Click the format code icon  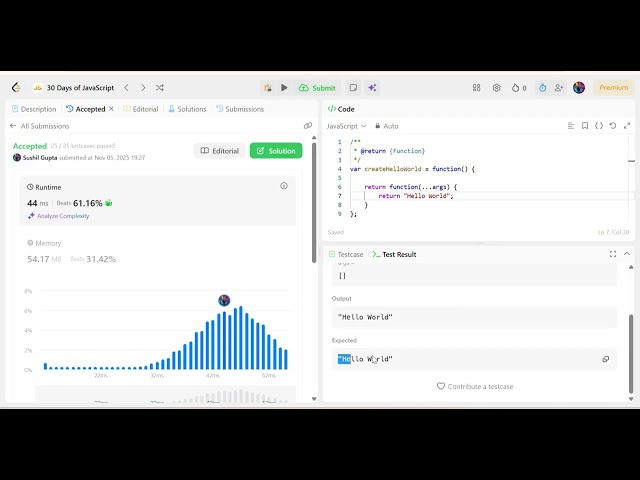pos(571,126)
